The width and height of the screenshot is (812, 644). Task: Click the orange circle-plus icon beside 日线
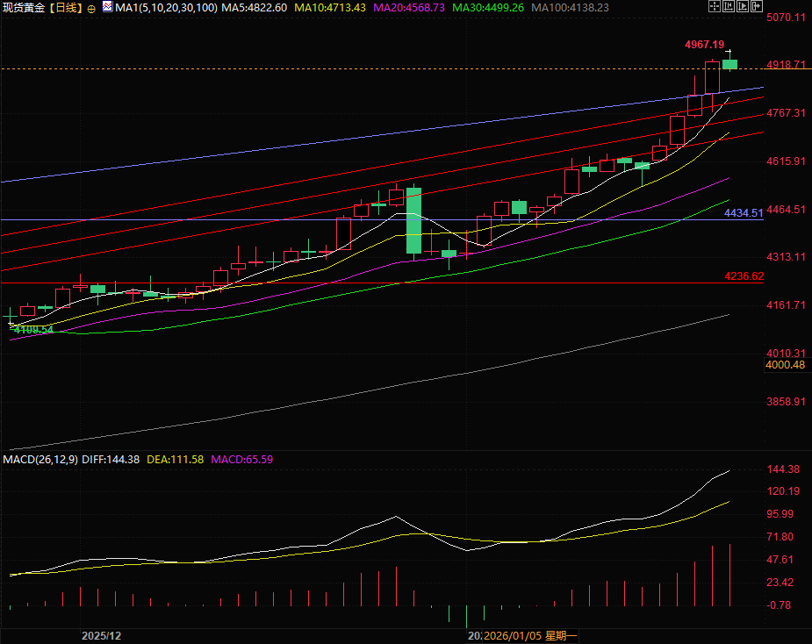91,9
